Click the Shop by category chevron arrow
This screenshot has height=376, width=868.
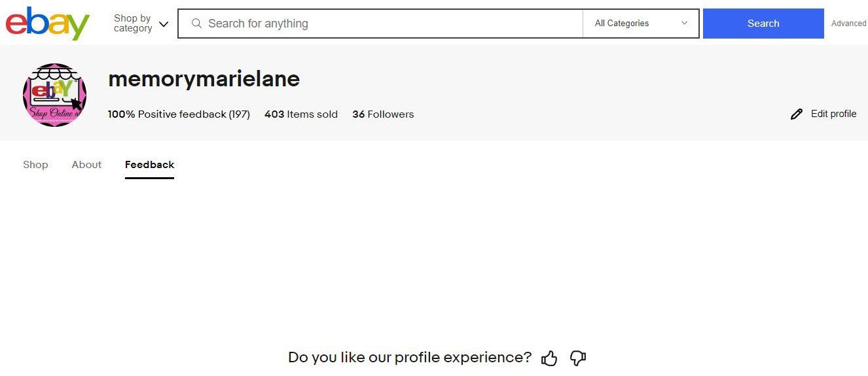[x=164, y=24]
